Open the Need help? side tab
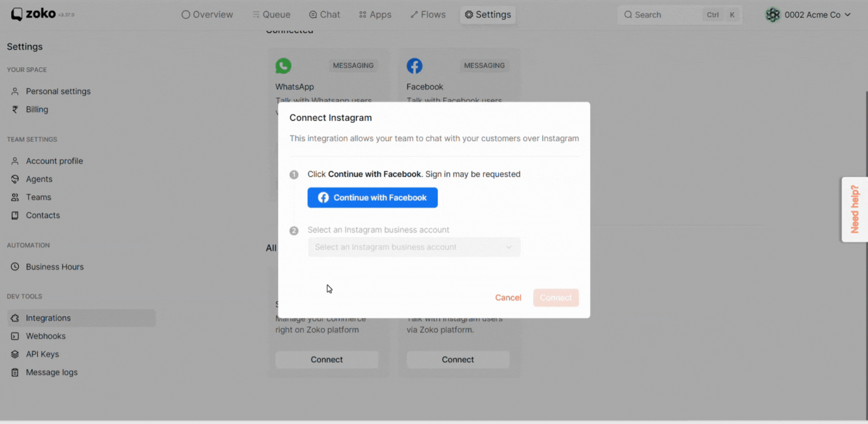868x424 pixels. [x=855, y=209]
